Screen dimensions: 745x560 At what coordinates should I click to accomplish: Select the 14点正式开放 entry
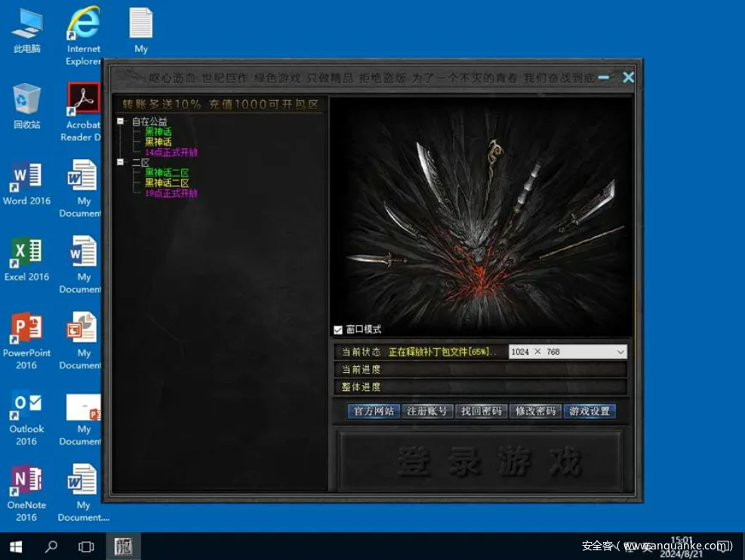(x=171, y=152)
